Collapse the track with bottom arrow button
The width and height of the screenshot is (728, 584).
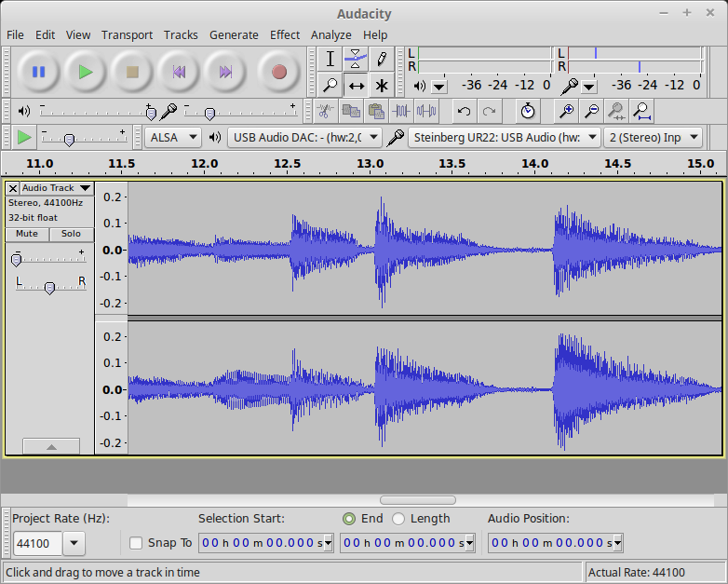(51, 446)
